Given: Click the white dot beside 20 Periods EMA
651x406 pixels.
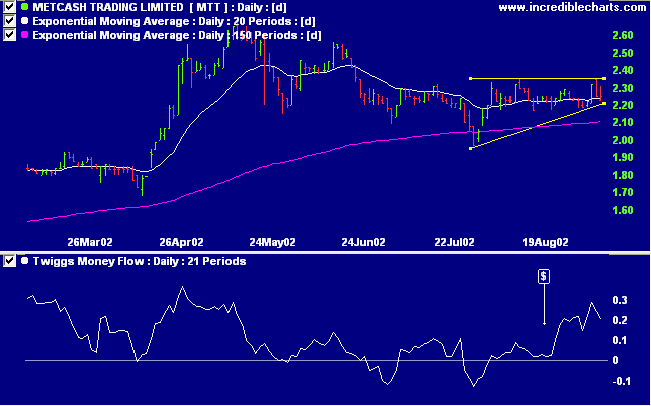Looking at the screenshot, I should click(24, 21).
